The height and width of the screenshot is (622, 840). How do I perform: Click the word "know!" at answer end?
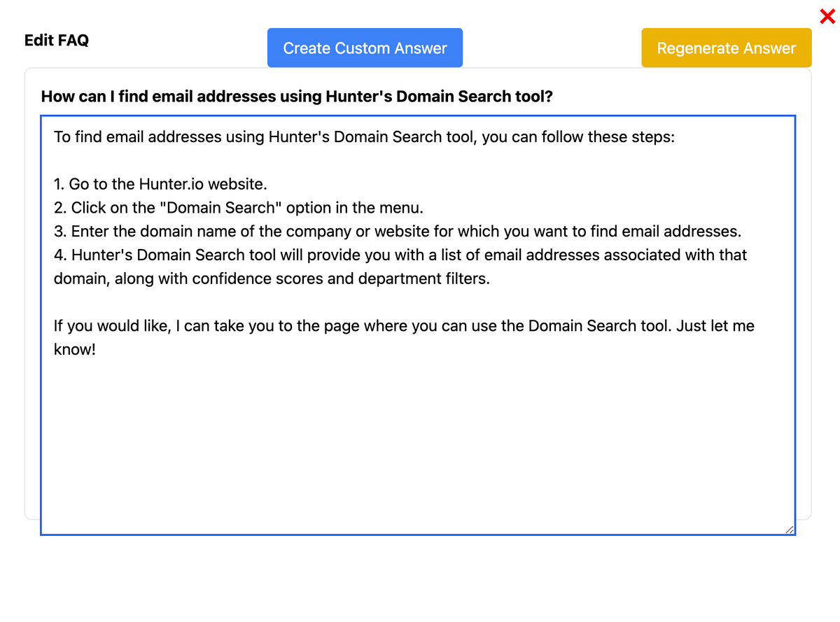[x=74, y=350]
